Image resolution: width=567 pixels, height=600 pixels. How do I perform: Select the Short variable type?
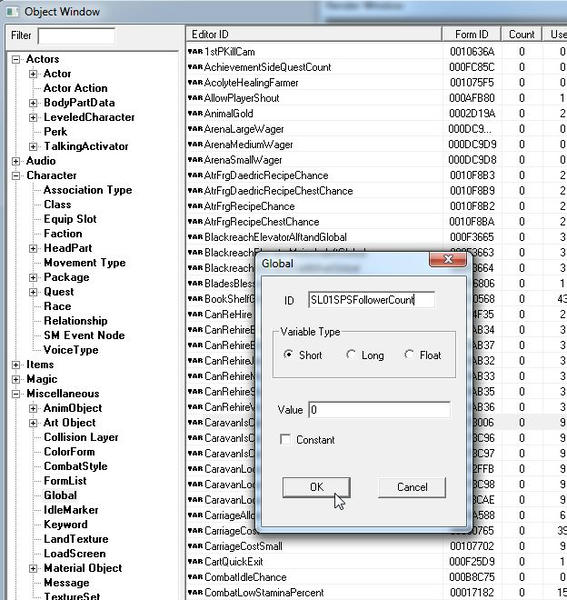tap(288, 355)
